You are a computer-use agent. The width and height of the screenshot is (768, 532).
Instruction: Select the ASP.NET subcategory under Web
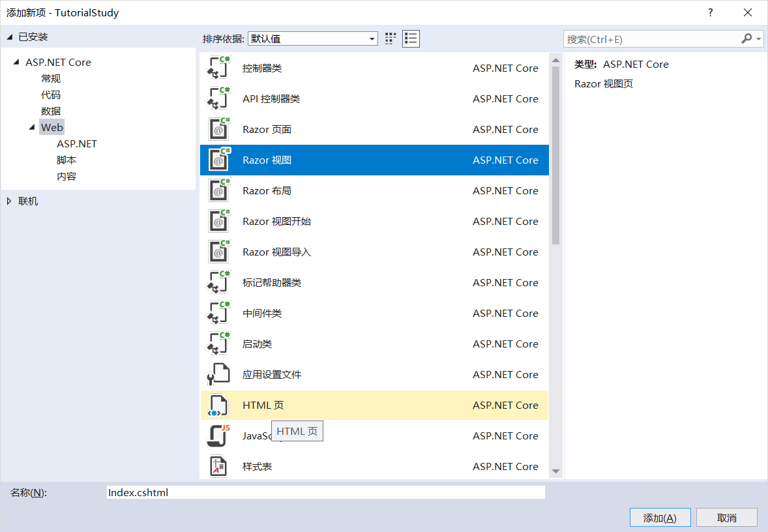tap(77, 143)
